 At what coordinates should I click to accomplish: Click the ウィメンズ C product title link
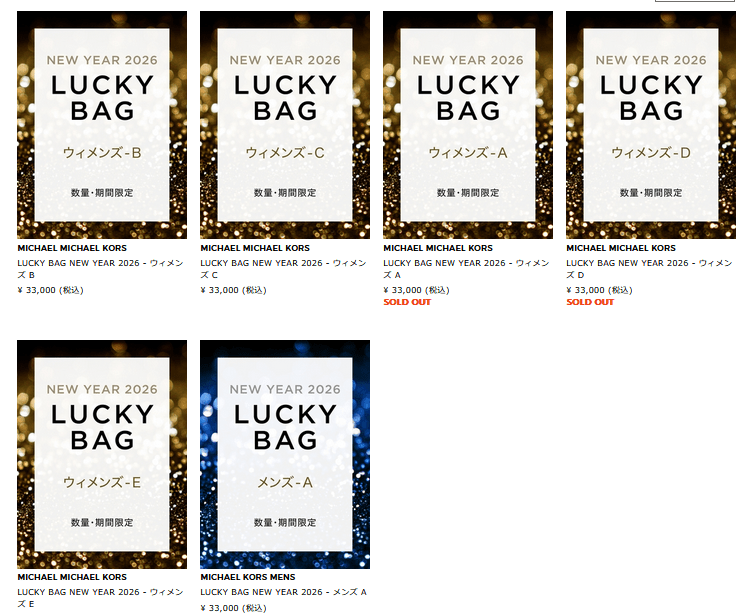click(283, 269)
